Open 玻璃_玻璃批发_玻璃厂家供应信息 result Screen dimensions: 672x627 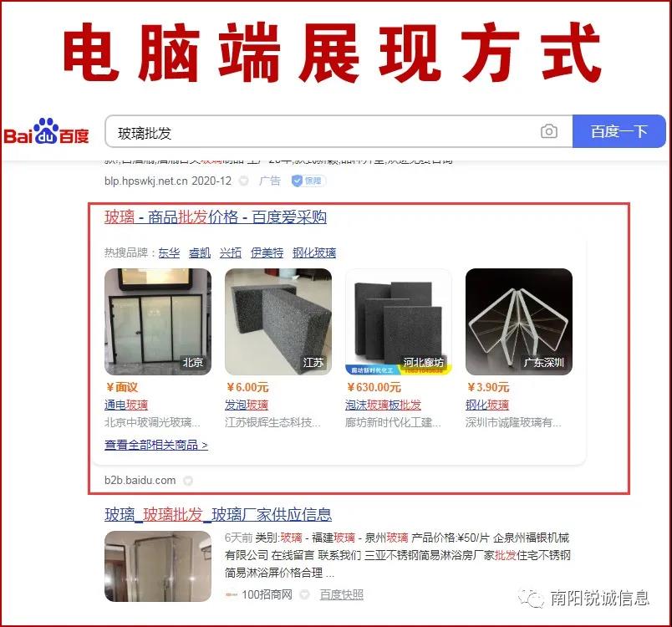(218, 514)
